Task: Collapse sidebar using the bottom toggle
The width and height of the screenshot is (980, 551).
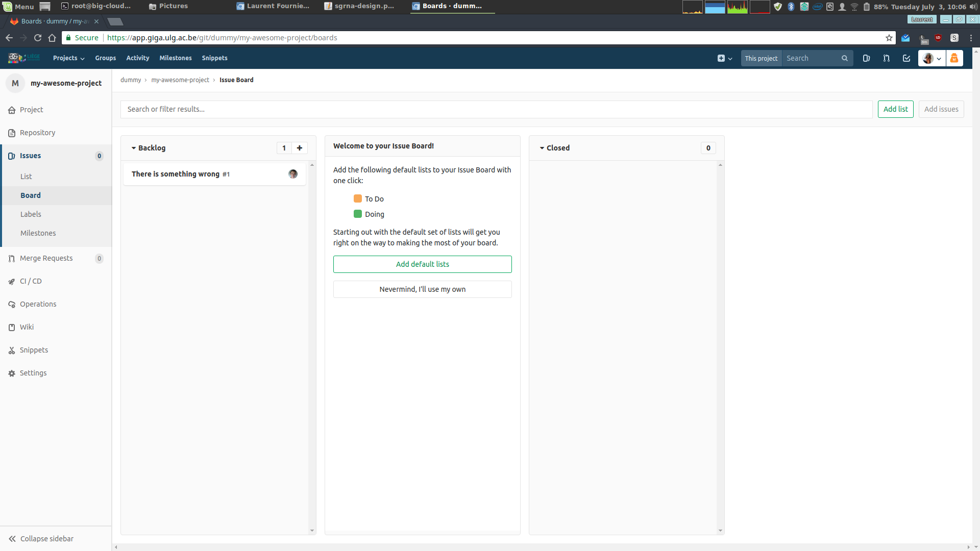Action: click(41, 539)
